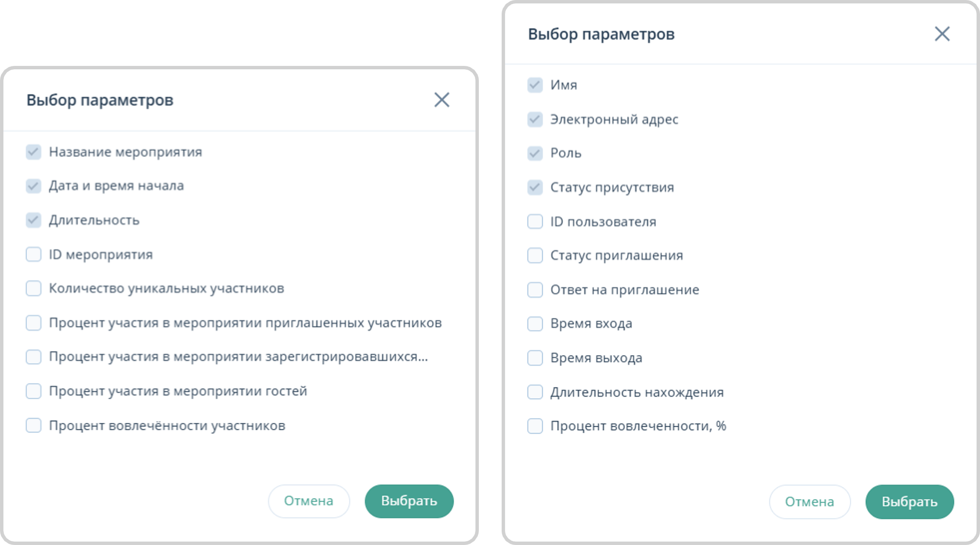980x545 pixels.
Task: Check "Процент вовлечённости участников" in left dialog
Action: tap(33, 425)
